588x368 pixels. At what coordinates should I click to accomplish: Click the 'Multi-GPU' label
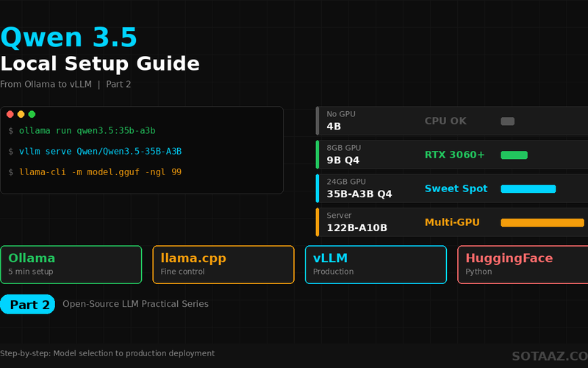coord(452,222)
